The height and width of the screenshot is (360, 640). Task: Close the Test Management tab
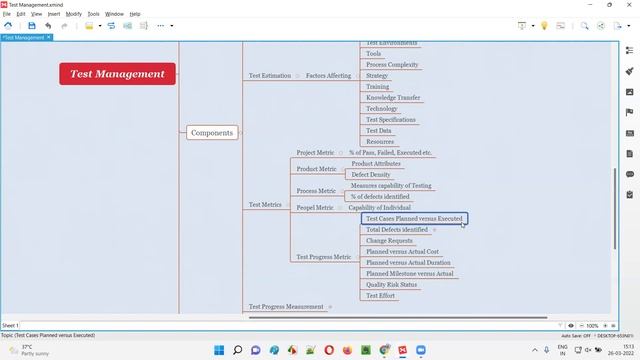tap(49, 37)
